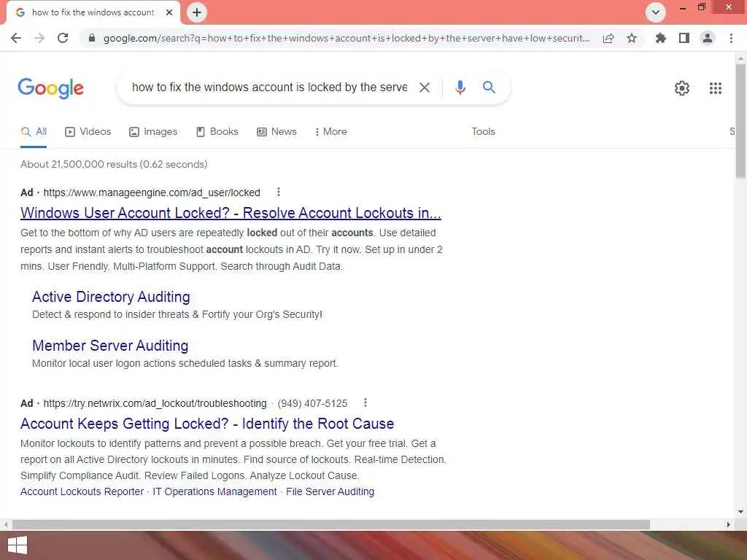Go to Google homepage via logo
This screenshot has width=747, height=560.
pyautogui.click(x=50, y=88)
